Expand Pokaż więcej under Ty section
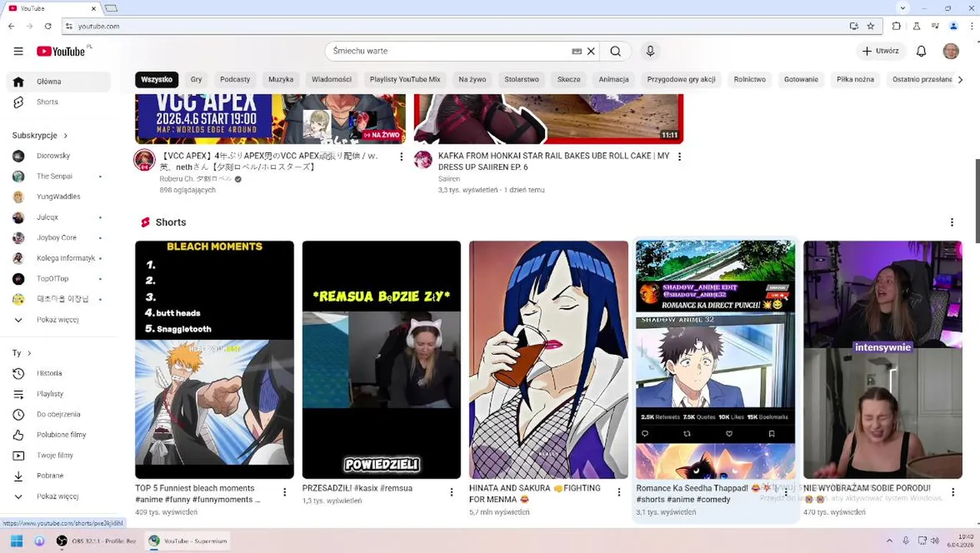Image resolution: width=980 pixels, height=553 pixels. 58,496
